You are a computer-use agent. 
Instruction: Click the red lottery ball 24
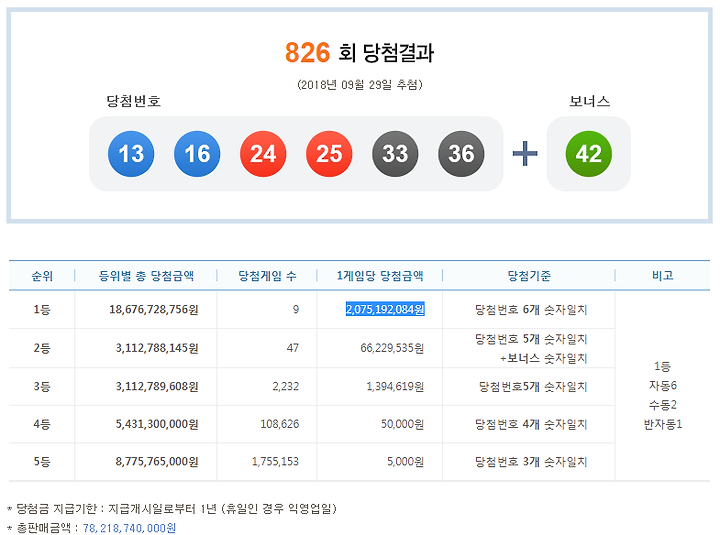click(x=263, y=154)
